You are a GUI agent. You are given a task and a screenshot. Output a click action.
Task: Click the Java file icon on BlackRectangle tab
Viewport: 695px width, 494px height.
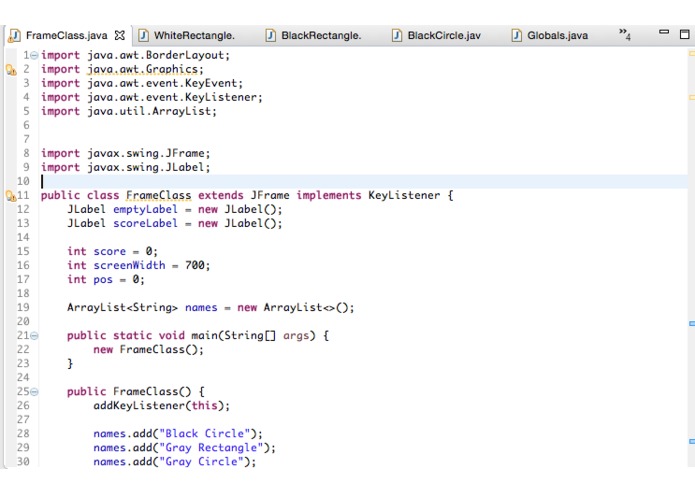(x=270, y=35)
